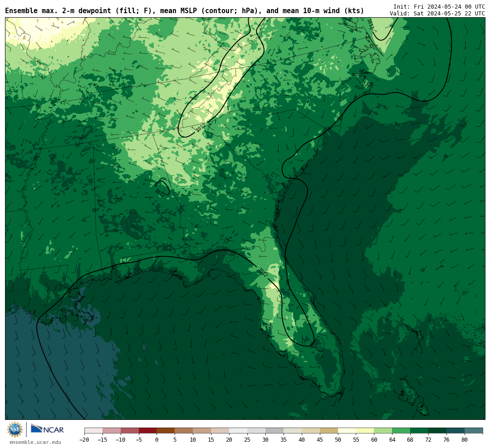490x448 pixels.
Task: Pick the 35 to 40 pale gray-beige swatch
Action: [x=293, y=431]
